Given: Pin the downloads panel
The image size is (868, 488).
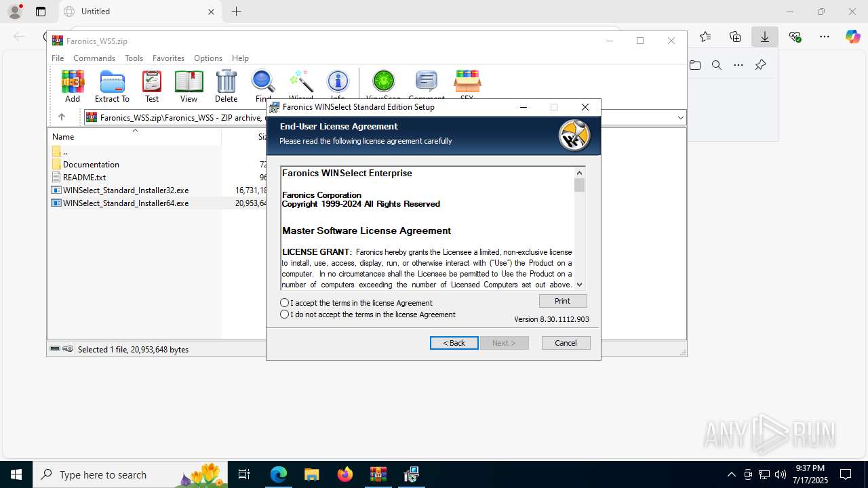Looking at the screenshot, I should (760, 65).
